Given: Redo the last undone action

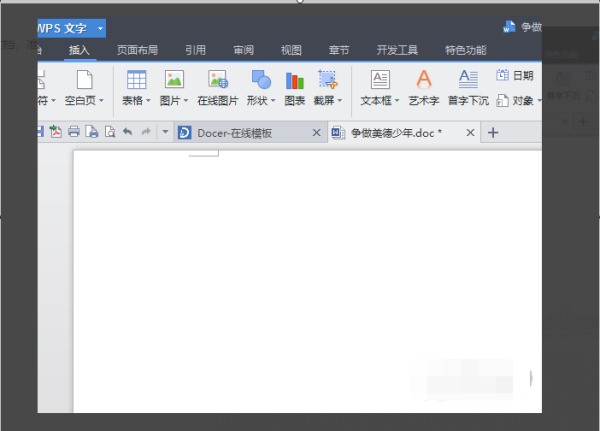Looking at the screenshot, I should [146, 132].
